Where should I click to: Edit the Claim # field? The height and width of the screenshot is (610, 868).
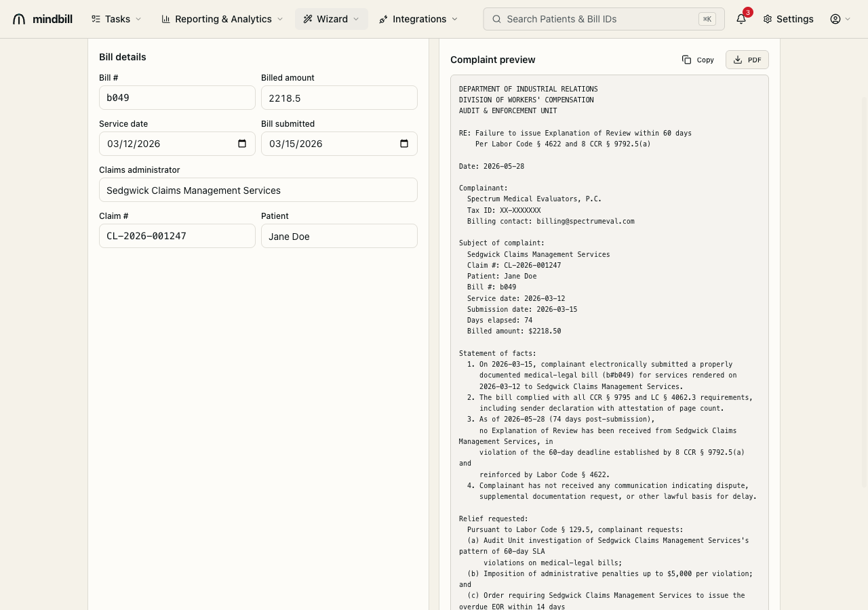(x=177, y=236)
